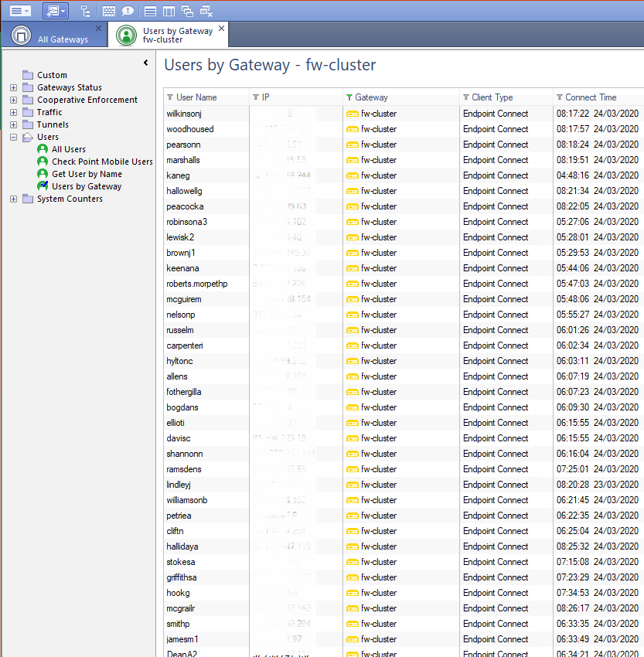644x657 pixels.
Task: Open the User Name column filter
Action: (x=169, y=97)
